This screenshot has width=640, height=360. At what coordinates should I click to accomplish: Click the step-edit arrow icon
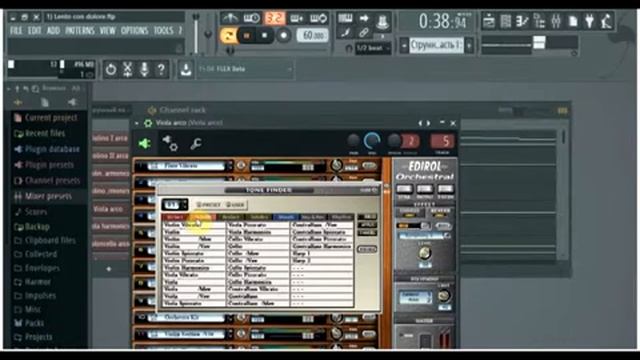click(x=364, y=18)
